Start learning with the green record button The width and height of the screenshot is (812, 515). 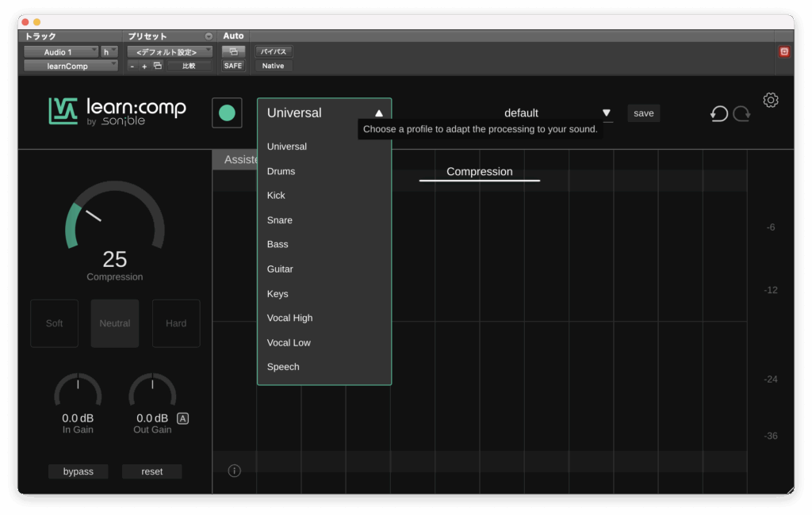[x=227, y=113]
